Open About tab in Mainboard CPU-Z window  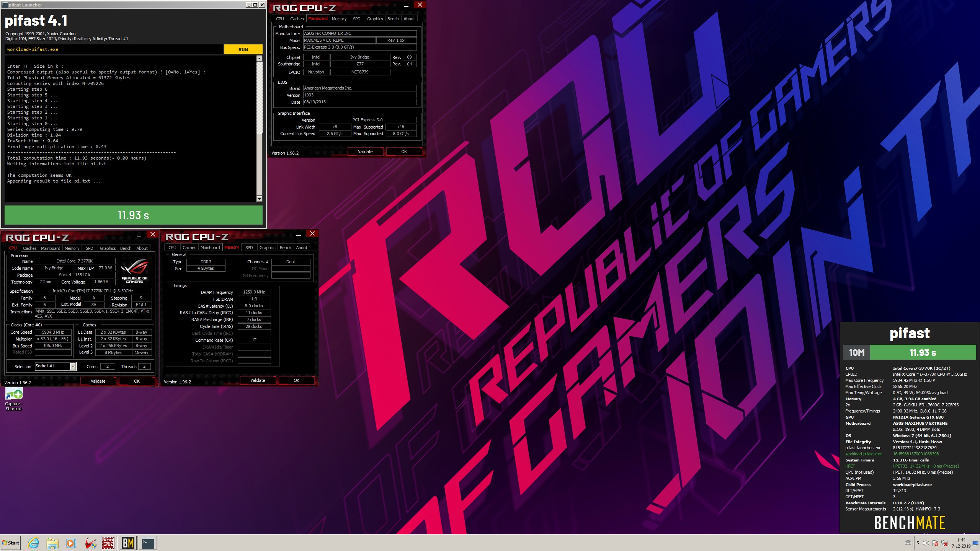click(409, 18)
